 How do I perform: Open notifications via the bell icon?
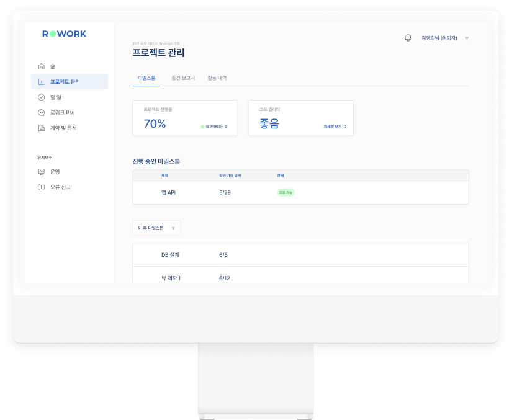tap(408, 38)
